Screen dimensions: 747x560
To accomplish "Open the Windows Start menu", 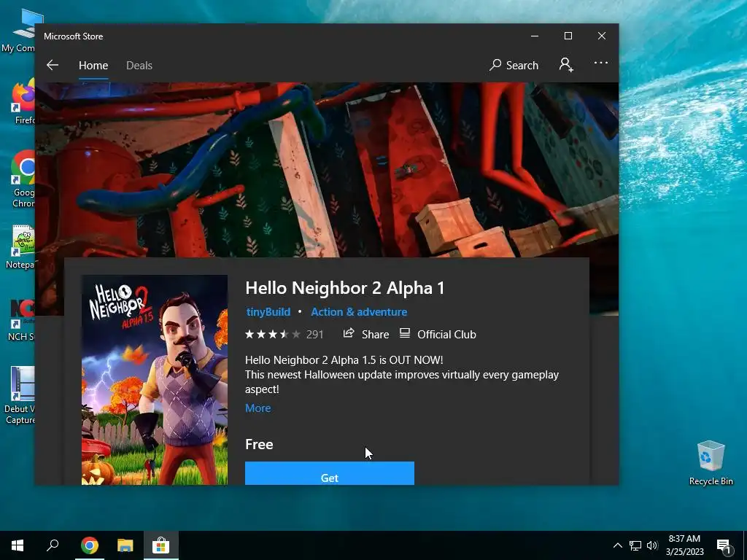I will click(x=18, y=545).
